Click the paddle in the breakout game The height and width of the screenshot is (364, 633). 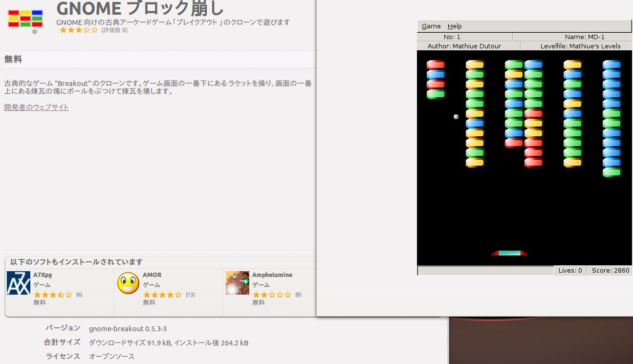point(509,253)
